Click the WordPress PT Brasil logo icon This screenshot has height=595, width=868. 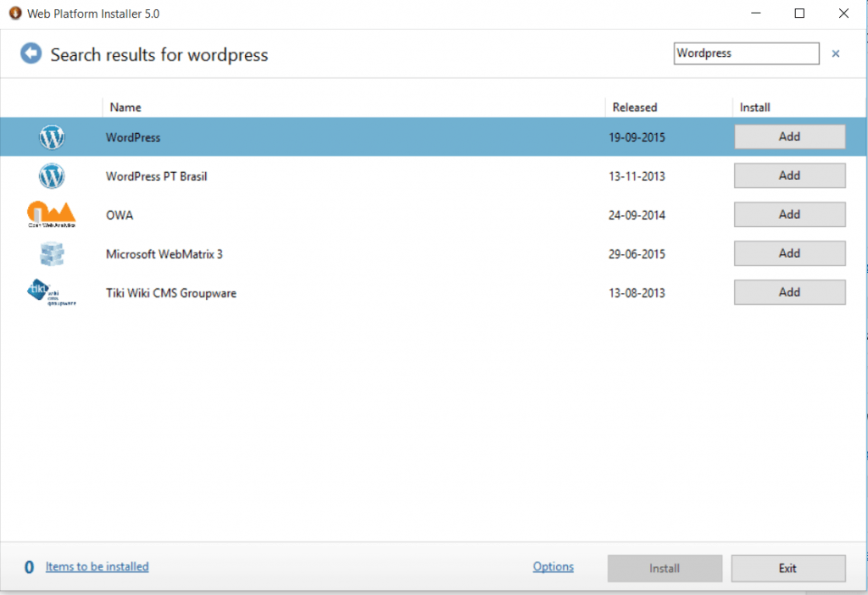coord(52,176)
